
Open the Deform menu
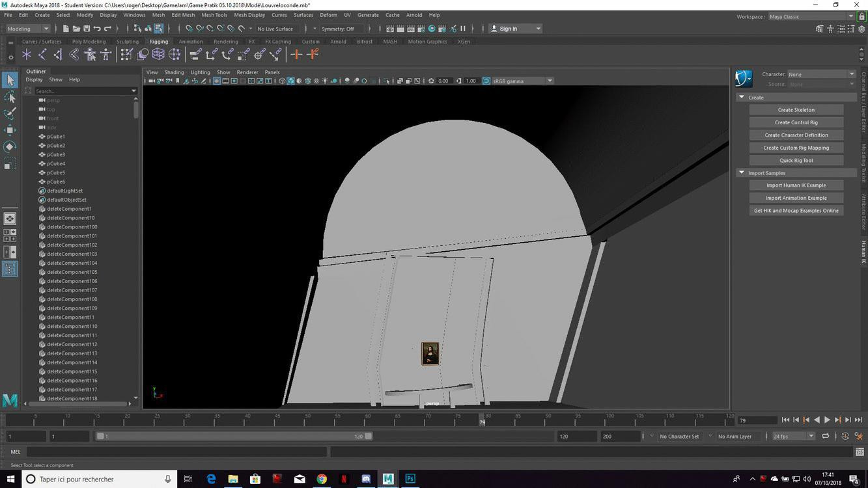(328, 14)
